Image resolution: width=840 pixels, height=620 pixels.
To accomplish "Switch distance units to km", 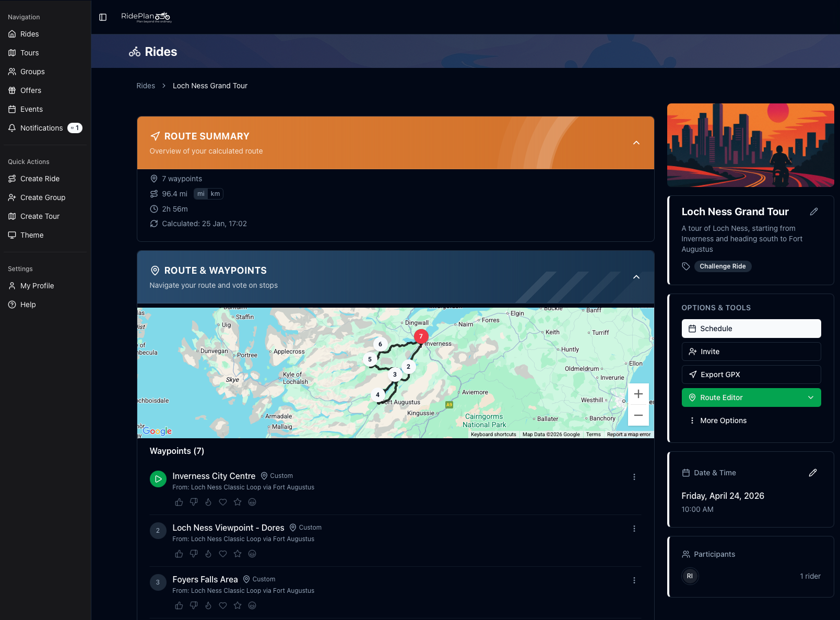I will (x=215, y=194).
